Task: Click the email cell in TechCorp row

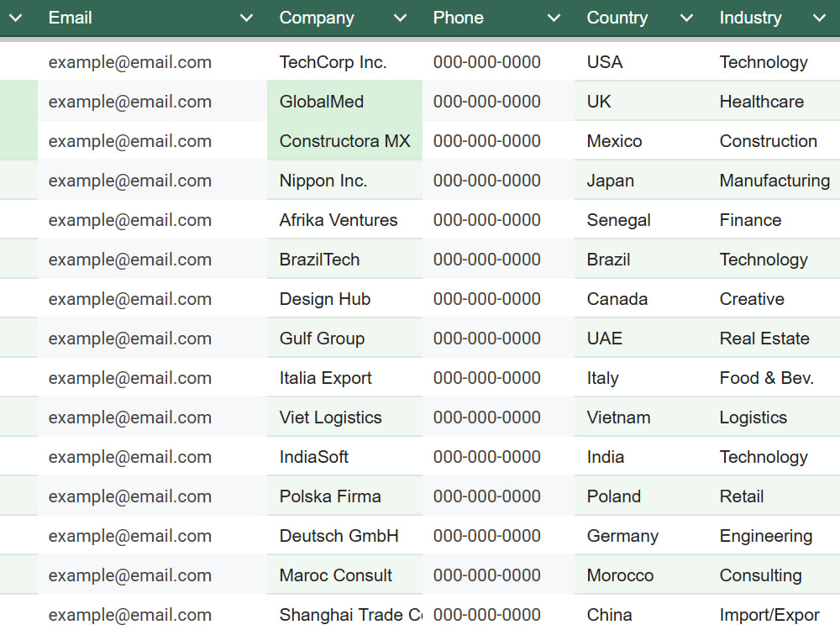Action: (153, 62)
